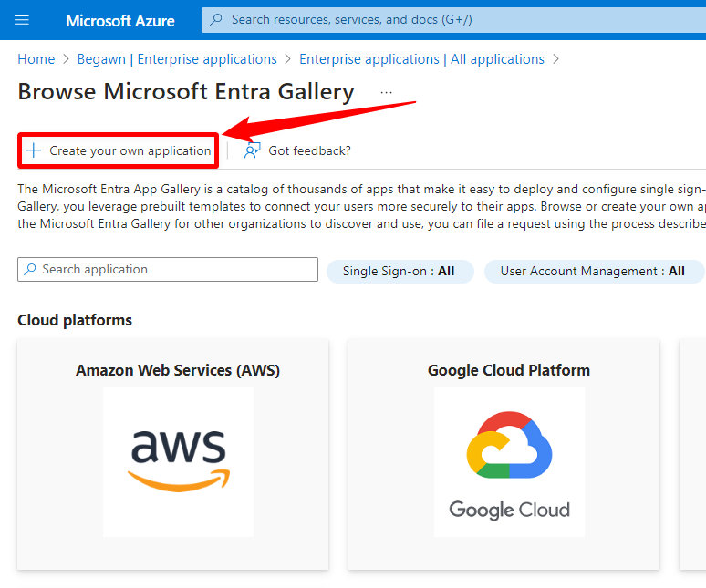Click the chevron after the All applications breadcrumb

point(556,59)
